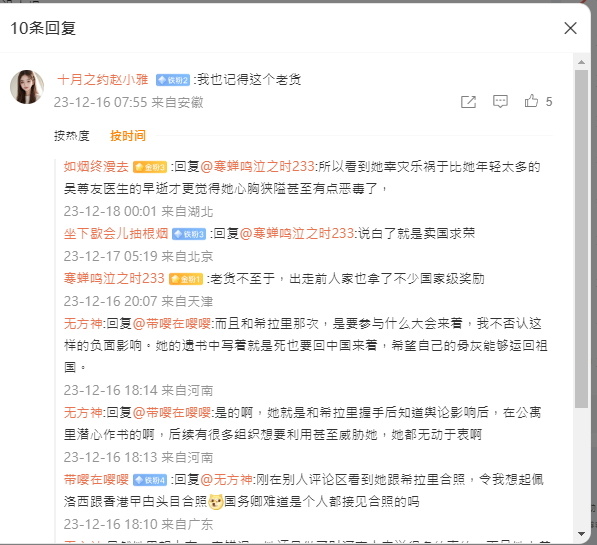Open username link 带嘤在嘤嘤
597x545 pixels.
pyautogui.click(x=96, y=479)
